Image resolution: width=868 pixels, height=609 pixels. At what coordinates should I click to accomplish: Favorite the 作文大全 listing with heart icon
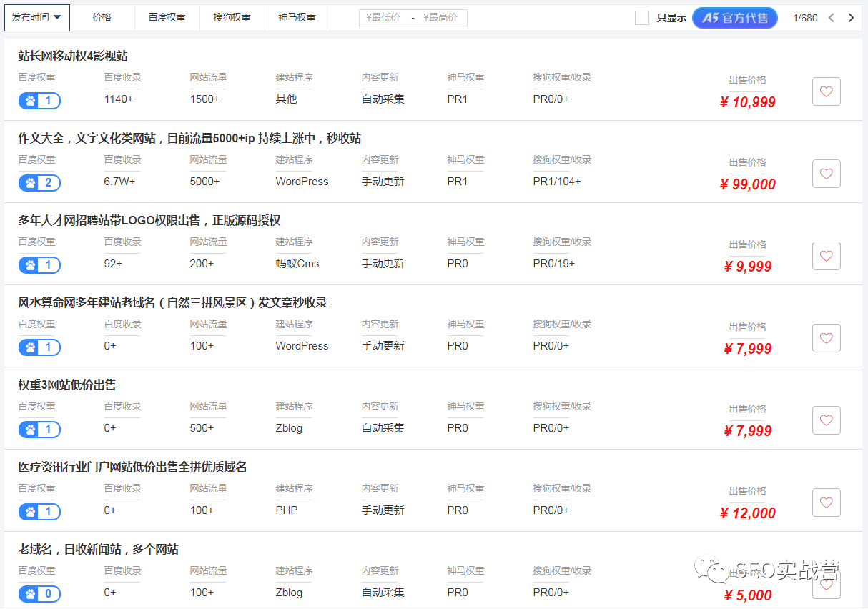point(827,174)
